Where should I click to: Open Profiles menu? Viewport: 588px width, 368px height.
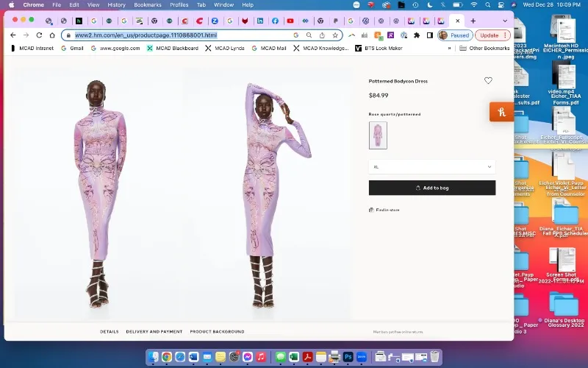179,5
